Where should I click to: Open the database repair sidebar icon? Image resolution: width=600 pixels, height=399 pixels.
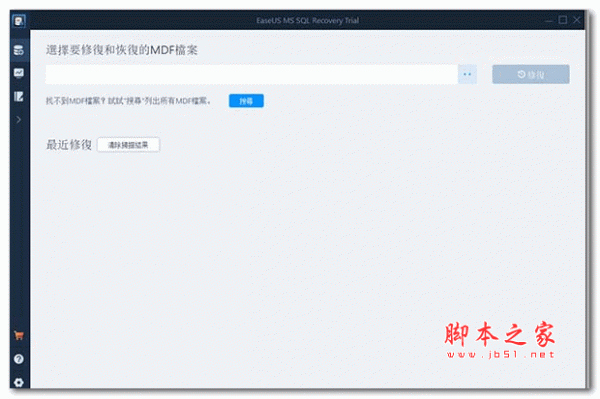click(19, 50)
